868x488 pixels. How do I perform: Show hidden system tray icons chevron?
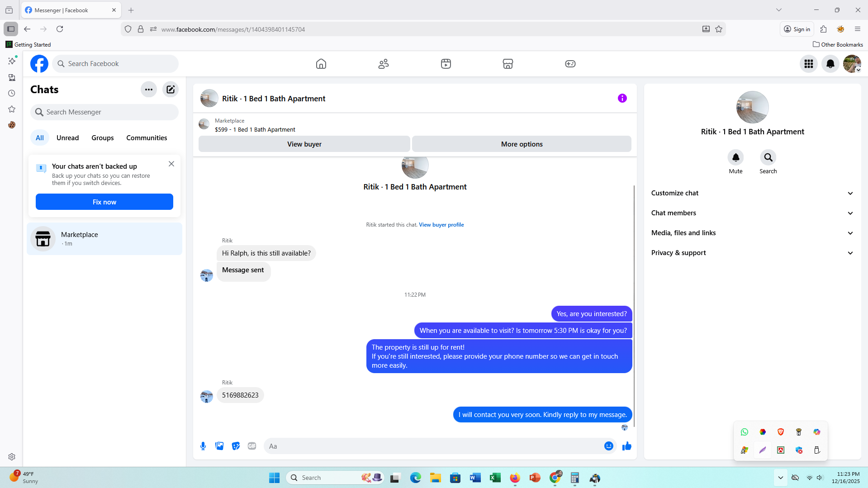781,478
